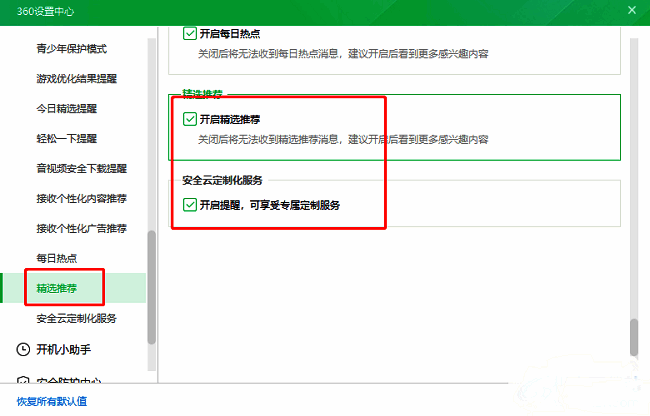Go to 今日精选提醒 settings
Viewport: 650px width, 416px height.
pyautogui.click(x=66, y=108)
